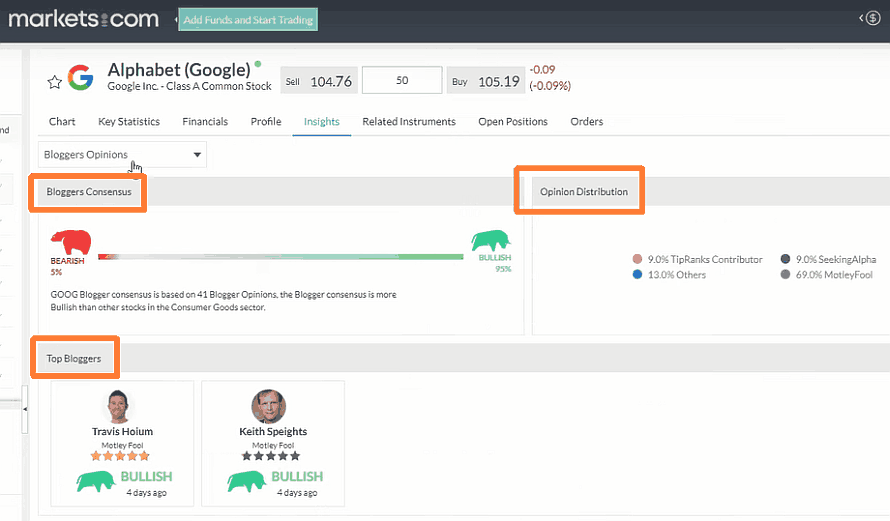Click the red bearish bear icon
Screen dimensions: 890x521
pos(71,241)
